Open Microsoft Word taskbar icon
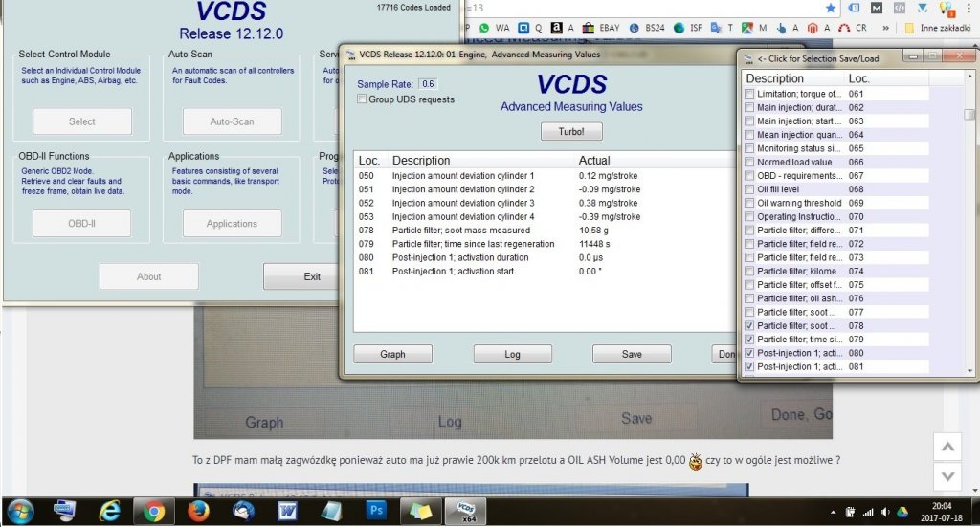980x527 pixels. click(287, 512)
